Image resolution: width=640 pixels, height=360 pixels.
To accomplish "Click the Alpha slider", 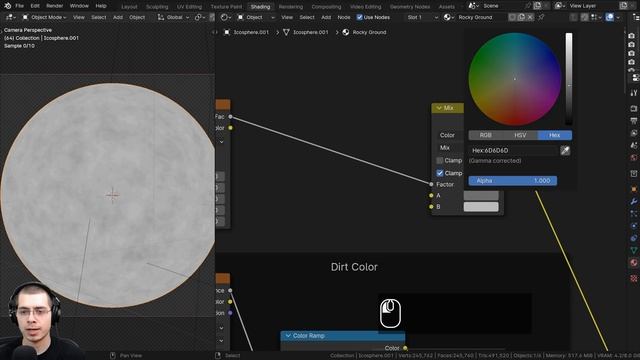I will 513,181.
